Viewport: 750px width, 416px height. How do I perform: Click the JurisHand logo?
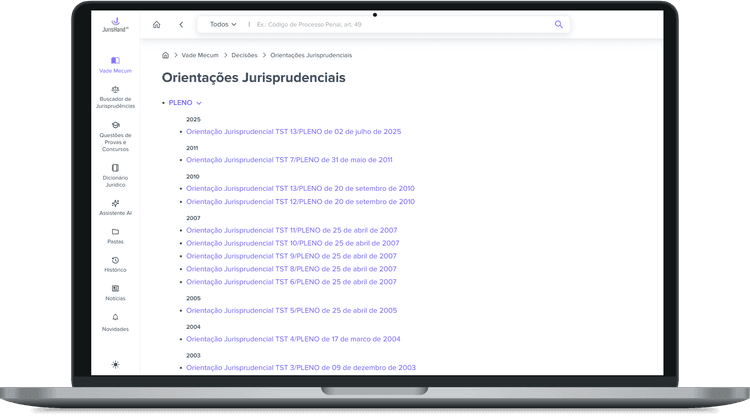[115, 25]
